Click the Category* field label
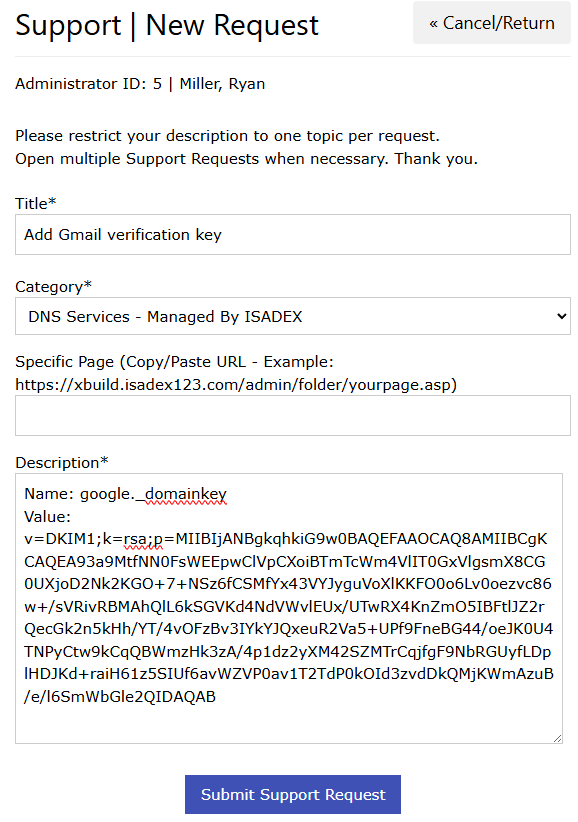The width and height of the screenshot is (578, 822). tap(53, 287)
